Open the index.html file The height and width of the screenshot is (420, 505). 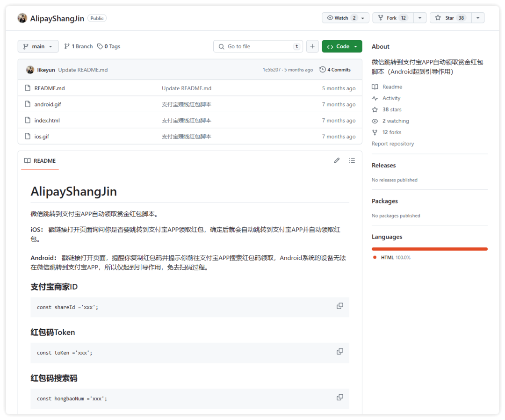pyautogui.click(x=47, y=121)
